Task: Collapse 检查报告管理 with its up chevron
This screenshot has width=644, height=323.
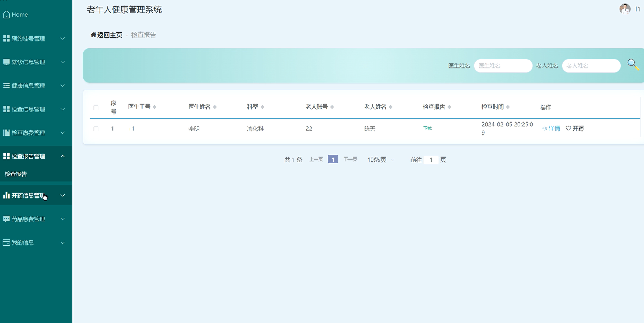Action: [63, 156]
